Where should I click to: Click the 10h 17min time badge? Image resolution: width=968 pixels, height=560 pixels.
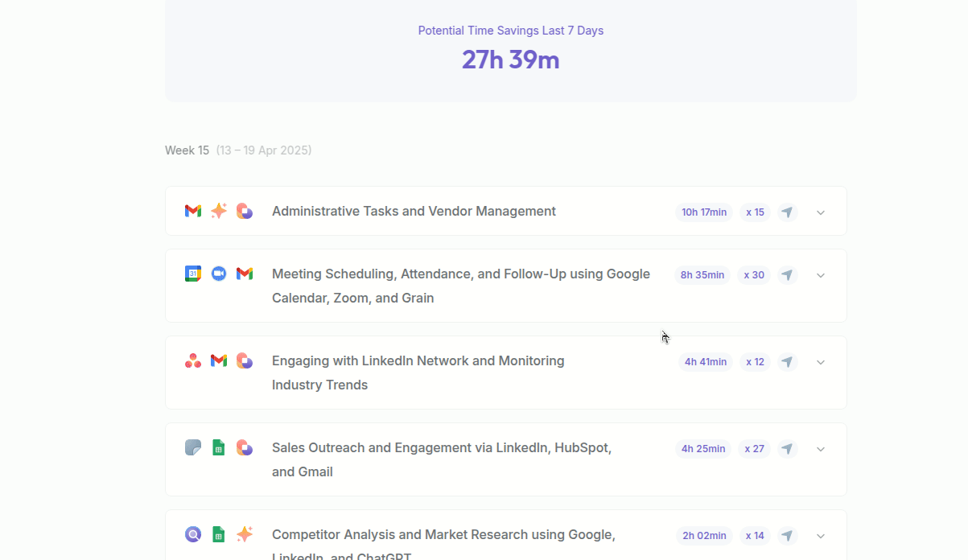coord(704,212)
